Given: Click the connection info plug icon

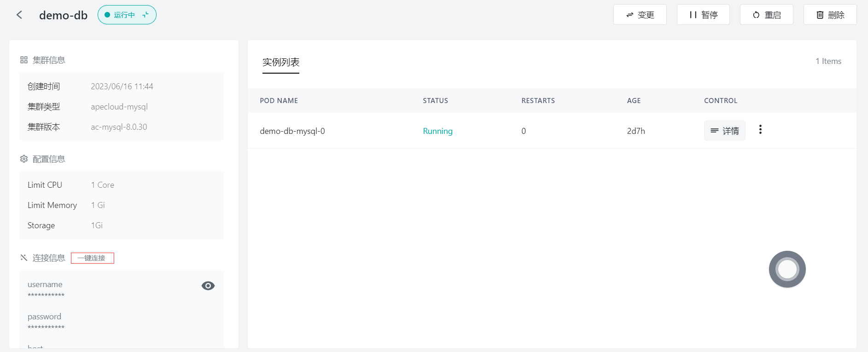Looking at the screenshot, I should [x=24, y=258].
